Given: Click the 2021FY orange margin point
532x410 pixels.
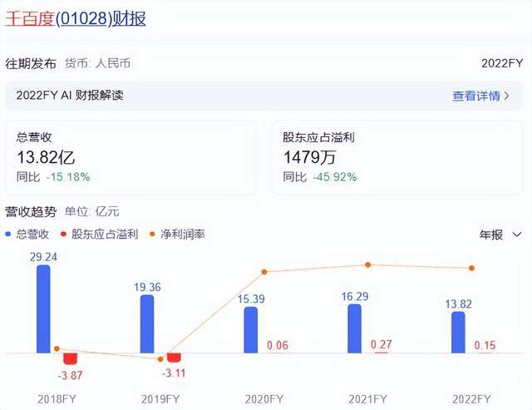Looking at the screenshot, I should click(x=367, y=264).
